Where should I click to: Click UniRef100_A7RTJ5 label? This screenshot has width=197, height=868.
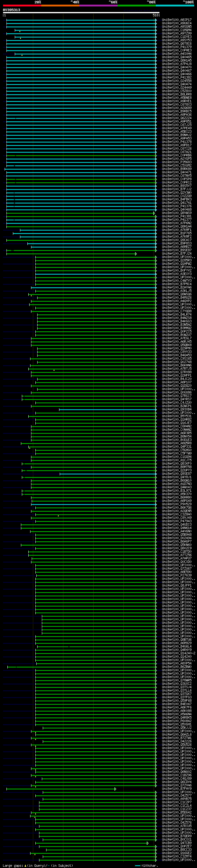177,369
